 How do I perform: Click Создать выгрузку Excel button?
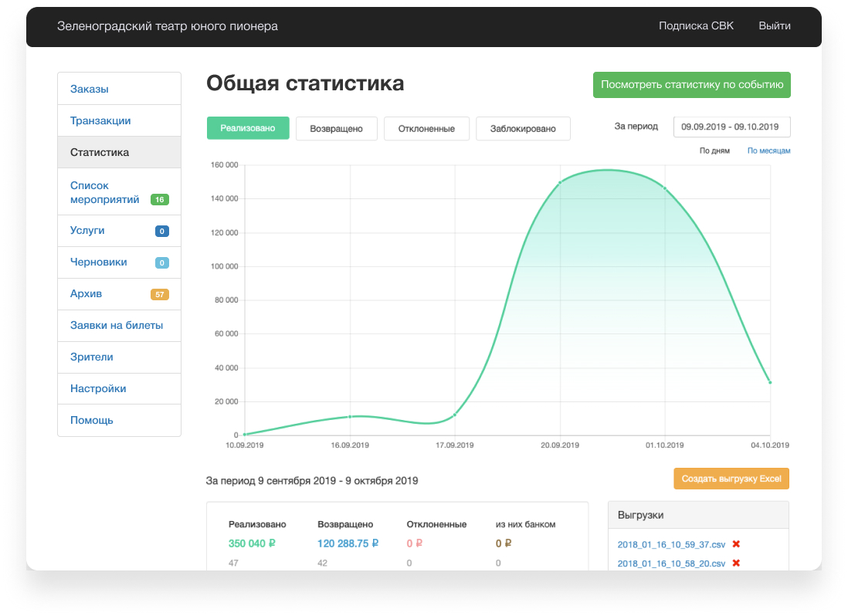(731, 479)
